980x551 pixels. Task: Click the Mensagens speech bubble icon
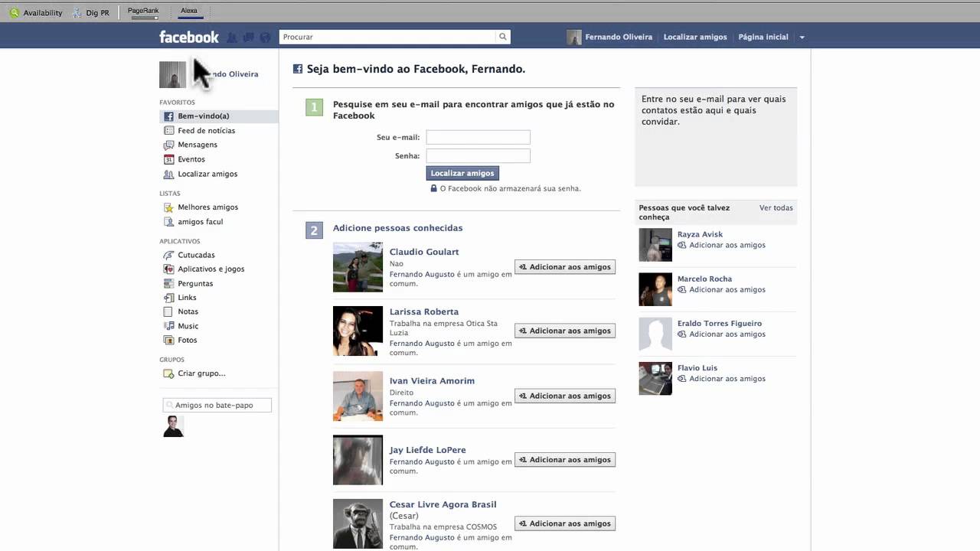pyautogui.click(x=169, y=145)
